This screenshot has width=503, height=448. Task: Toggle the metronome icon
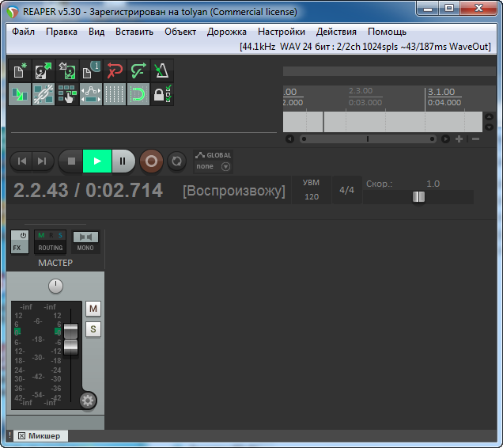[x=162, y=71]
